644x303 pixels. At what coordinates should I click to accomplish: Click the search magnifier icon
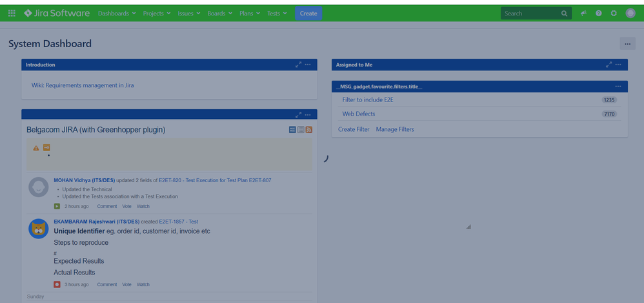click(x=565, y=13)
